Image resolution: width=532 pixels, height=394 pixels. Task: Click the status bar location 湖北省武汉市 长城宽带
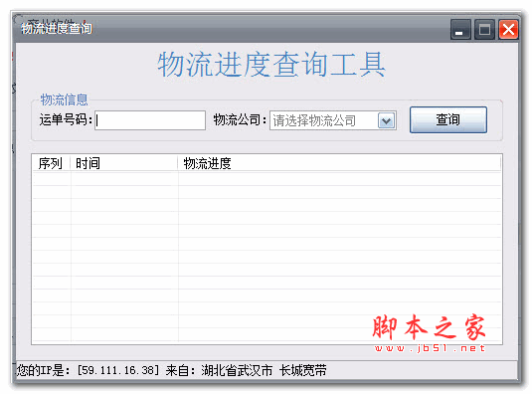pos(264,370)
